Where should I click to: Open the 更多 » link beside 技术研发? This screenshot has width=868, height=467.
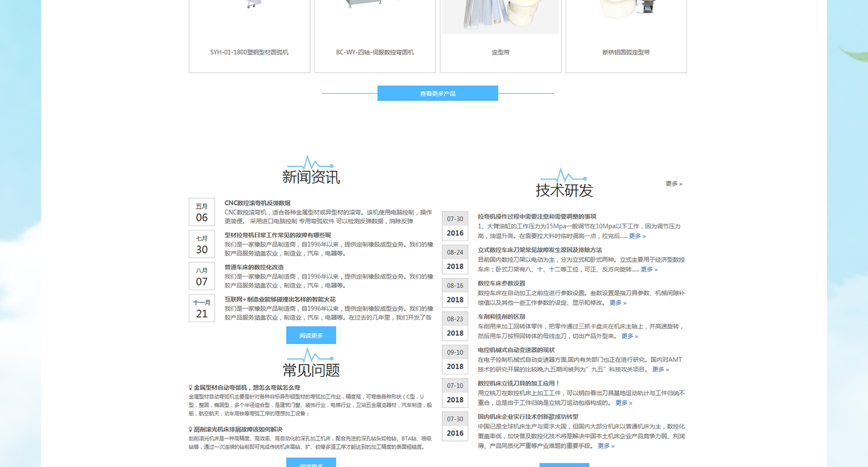673,184
